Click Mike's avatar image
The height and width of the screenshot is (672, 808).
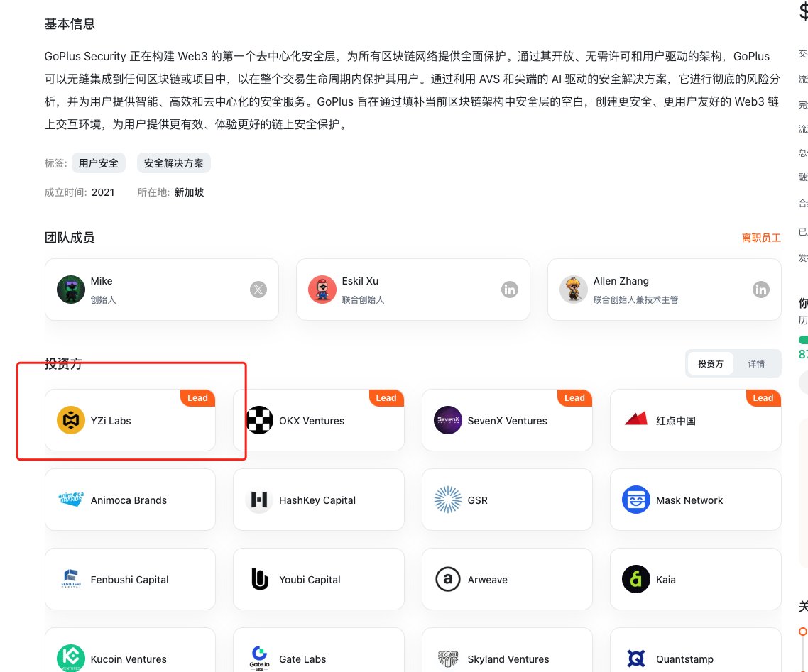pyautogui.click(x=71, y=290)
